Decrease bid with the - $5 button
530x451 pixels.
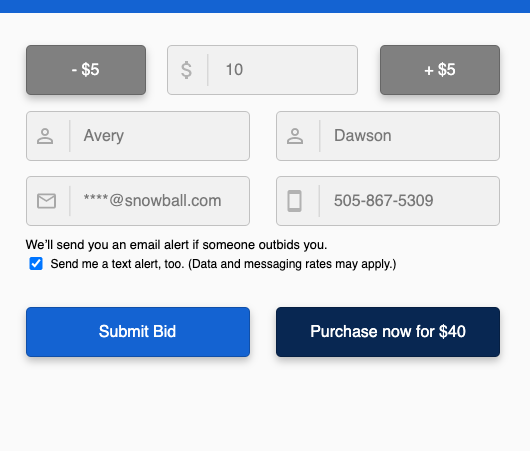pos(86,70)
